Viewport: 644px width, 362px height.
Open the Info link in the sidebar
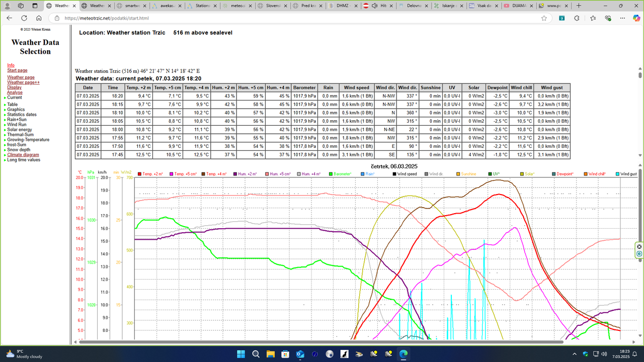[x=11, y=65]
